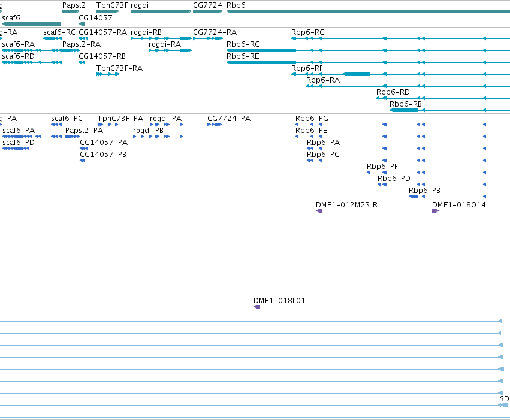This screenshot has width=510, height=420.
Task: Select transcript scaf6-RD
Action: click(x=18, y=56)
